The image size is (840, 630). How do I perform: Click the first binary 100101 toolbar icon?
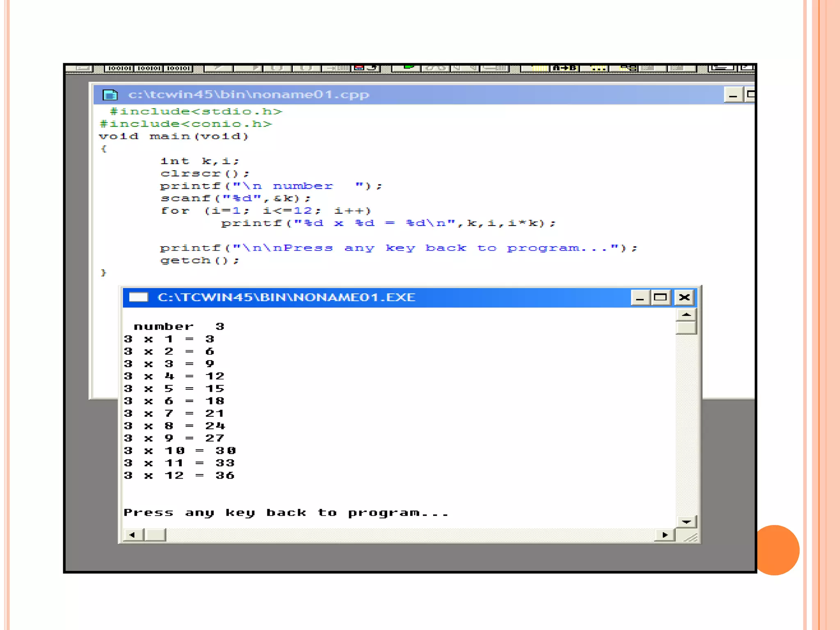pyautogui.click(x=120, y=68)
